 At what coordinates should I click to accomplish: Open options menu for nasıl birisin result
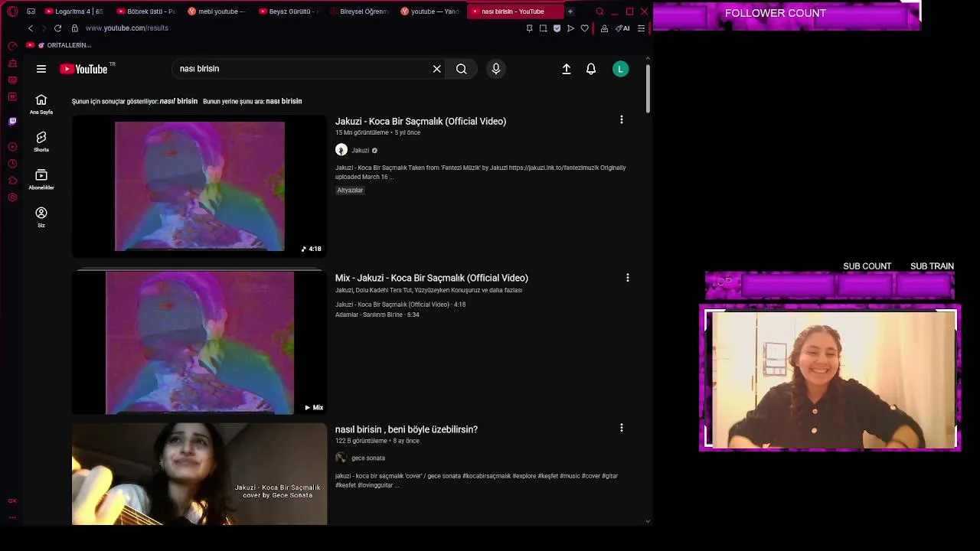point(622,428)
